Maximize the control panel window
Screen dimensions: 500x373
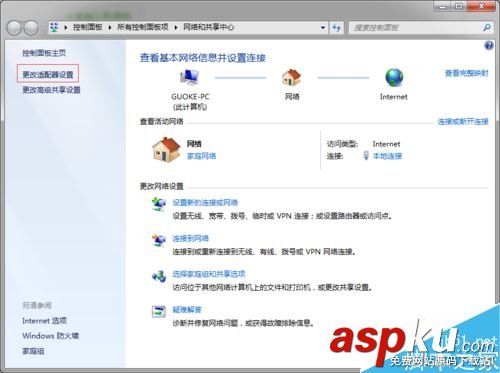pyautogui.click(x=459, y=6)
